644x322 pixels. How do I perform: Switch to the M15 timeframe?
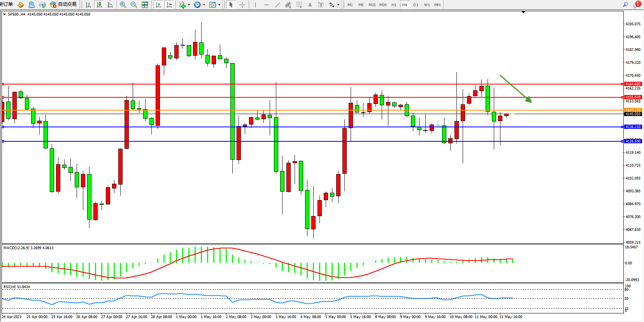[372, 5]
